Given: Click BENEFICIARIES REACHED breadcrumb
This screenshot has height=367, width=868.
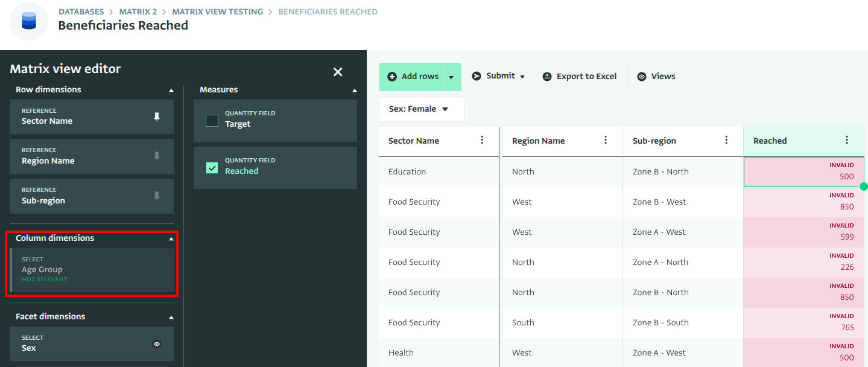Looking at the screenshot, I should [328, 11].
